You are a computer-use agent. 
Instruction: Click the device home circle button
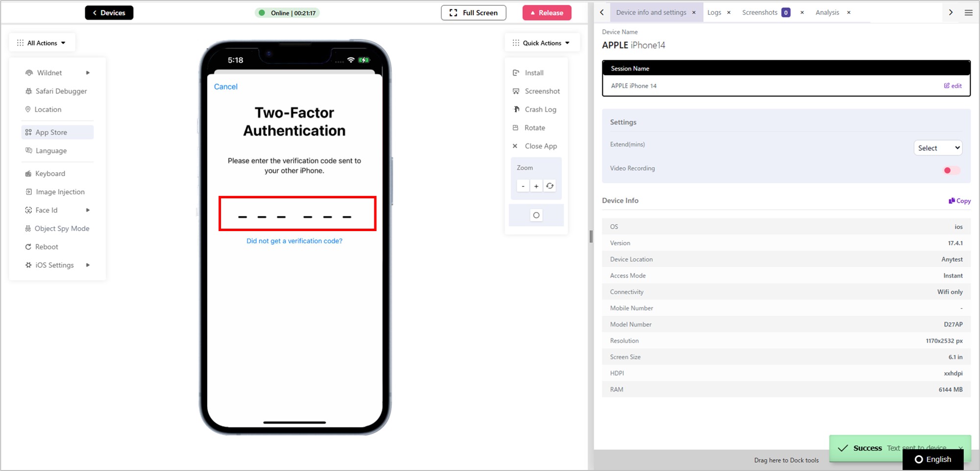click(x=536, y=215)
